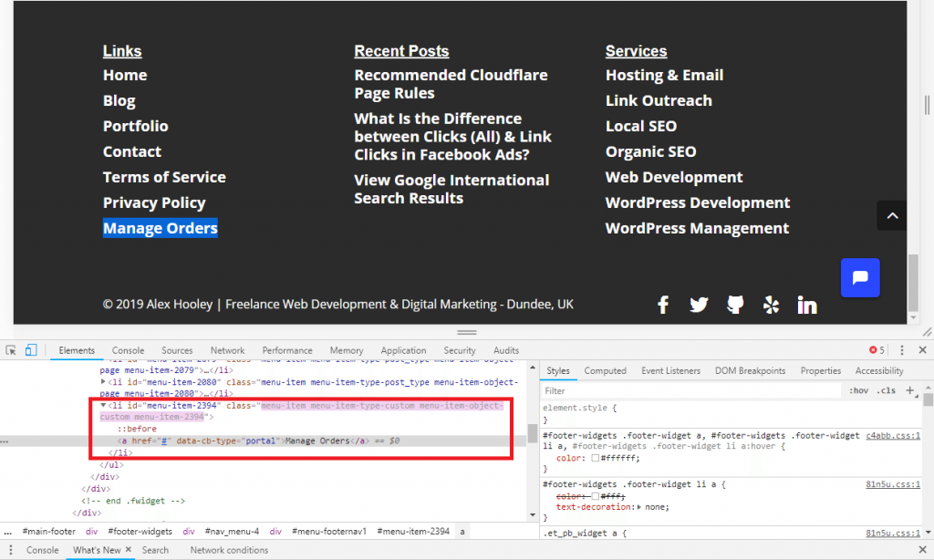Viewport: 934px width, 560px height.
Task: Expand the menu-item-2080 li node
Action: click(103, 382)
